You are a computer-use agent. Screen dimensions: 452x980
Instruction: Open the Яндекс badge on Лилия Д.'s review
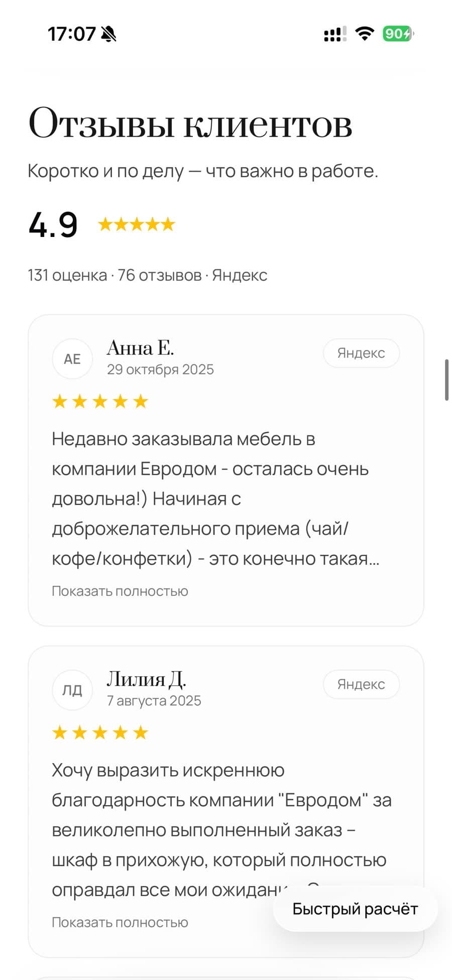361,684
